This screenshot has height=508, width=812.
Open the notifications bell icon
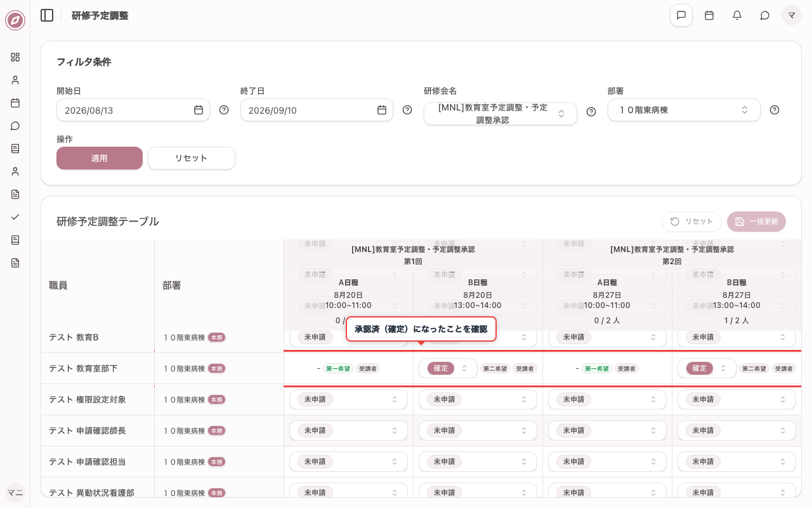coord(737,15)
